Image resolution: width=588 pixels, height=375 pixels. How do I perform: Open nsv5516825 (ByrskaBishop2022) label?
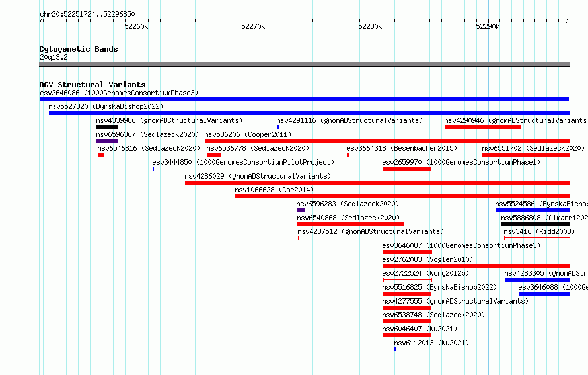[x=439, y=287]
